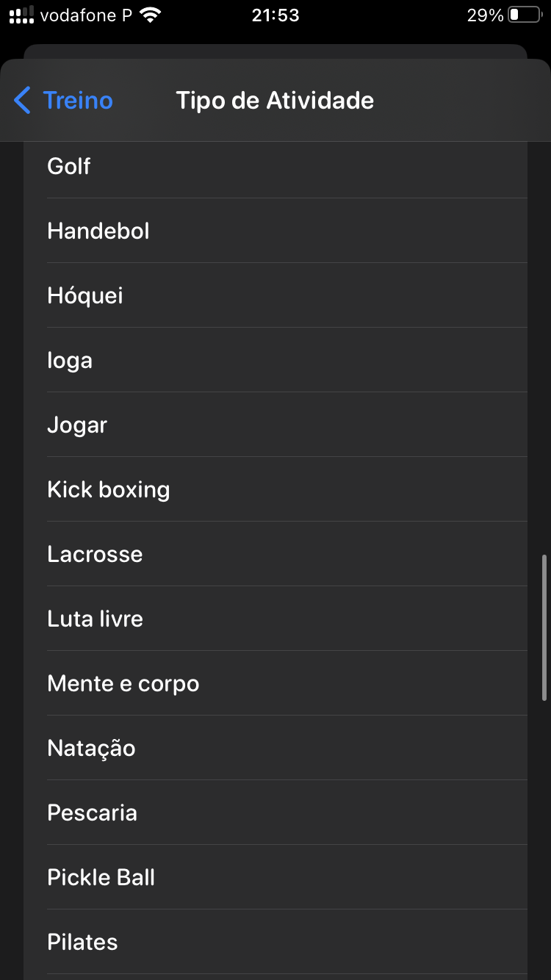Tap the Wi-Fi status icon
The height and width of the screenshot is (980, 551).
[x=151, y=15]
